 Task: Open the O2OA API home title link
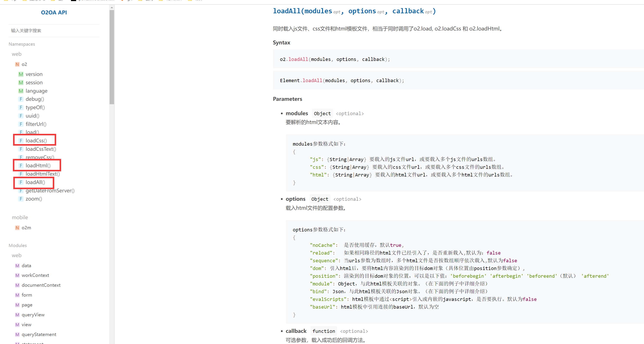[x=54, y=12]
